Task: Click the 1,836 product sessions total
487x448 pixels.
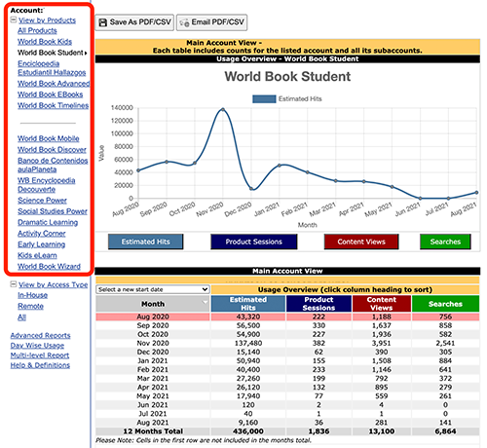Action: [318, 431]
